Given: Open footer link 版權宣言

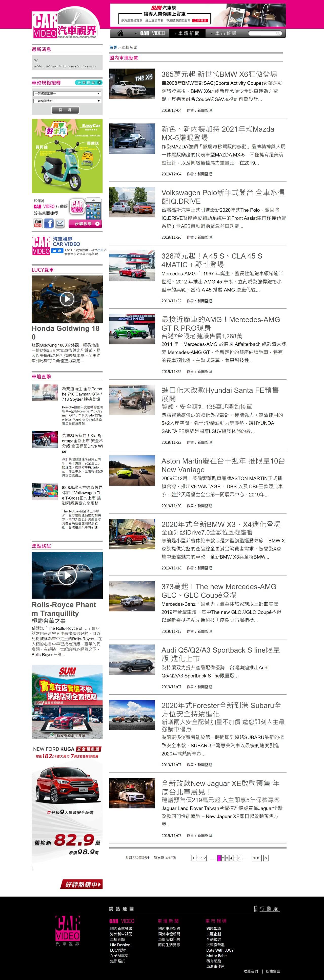Looking at the screenshot, I should (273, 971).
